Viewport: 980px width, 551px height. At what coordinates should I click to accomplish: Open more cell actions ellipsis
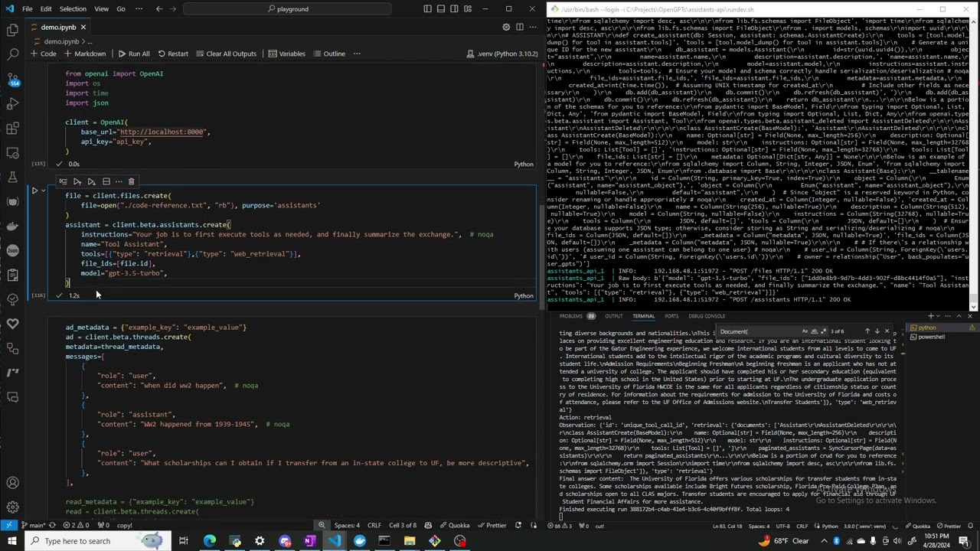coord(119,181)
